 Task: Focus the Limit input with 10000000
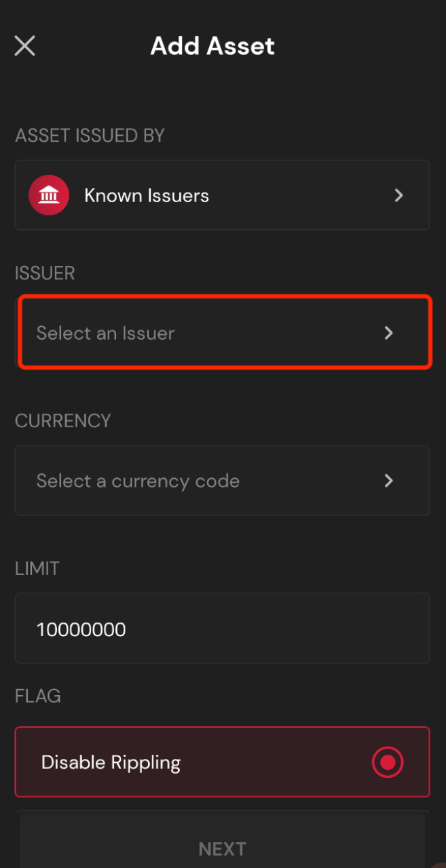(222, 629)
